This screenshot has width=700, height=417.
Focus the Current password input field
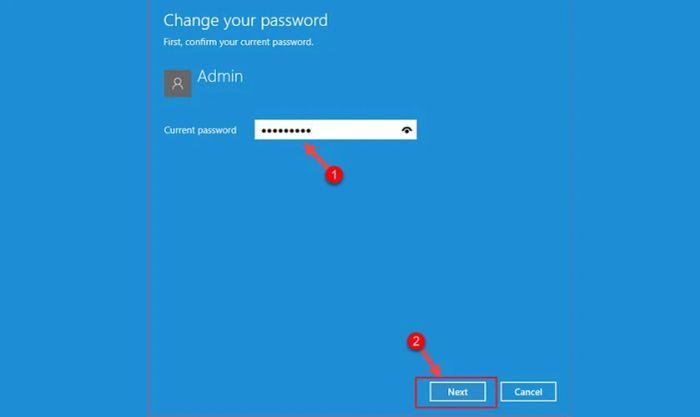point(336,129)
